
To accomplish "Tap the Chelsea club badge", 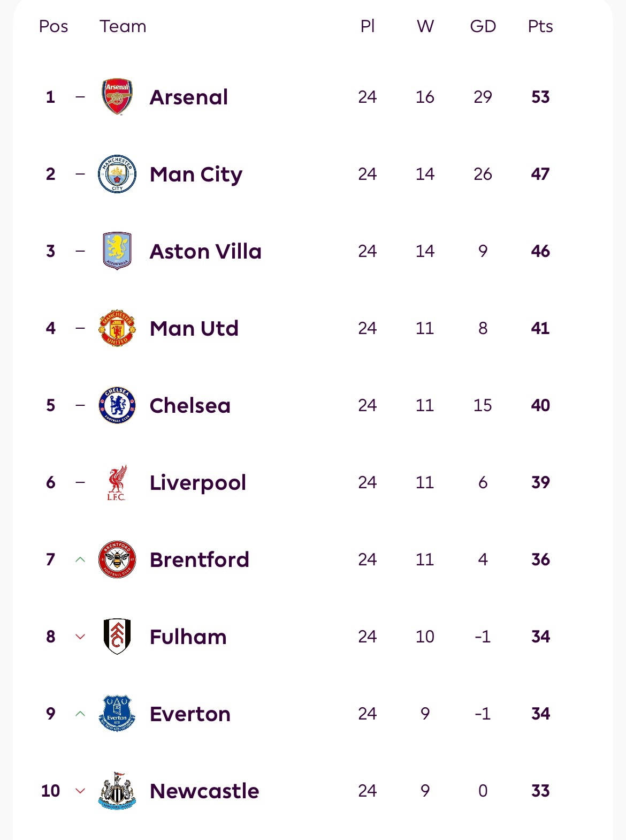I will coord(117,405).
